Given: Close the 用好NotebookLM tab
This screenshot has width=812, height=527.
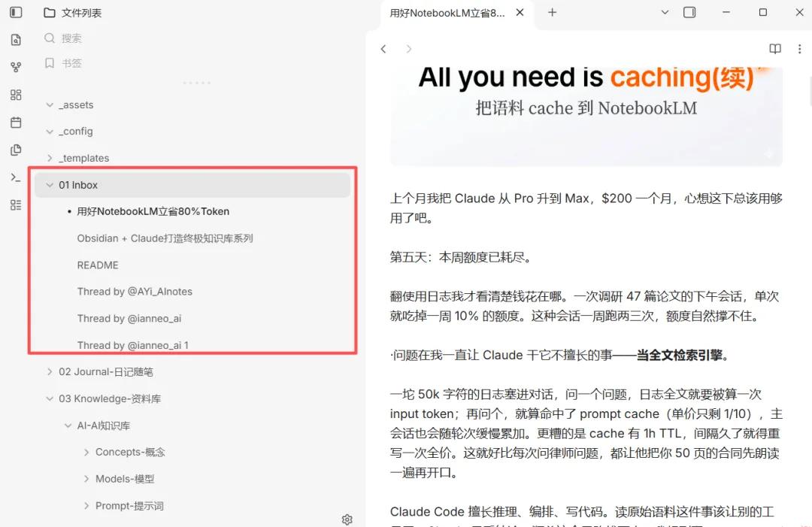Looking at the screenshot, I should click(x=520, y=13).
